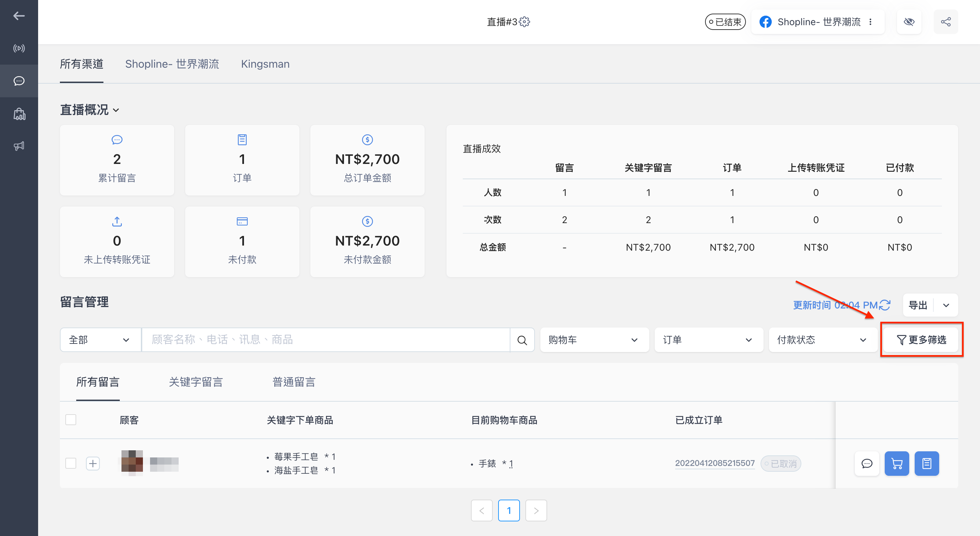Refresh the comment list update time
980x536 pixels.
pyautogui.click(x=884, y=305)
